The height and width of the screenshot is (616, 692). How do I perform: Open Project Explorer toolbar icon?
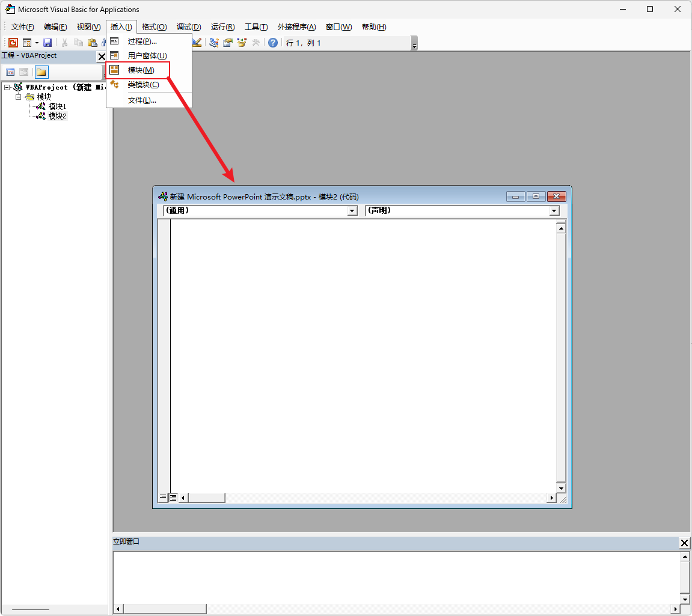point(214,42)
